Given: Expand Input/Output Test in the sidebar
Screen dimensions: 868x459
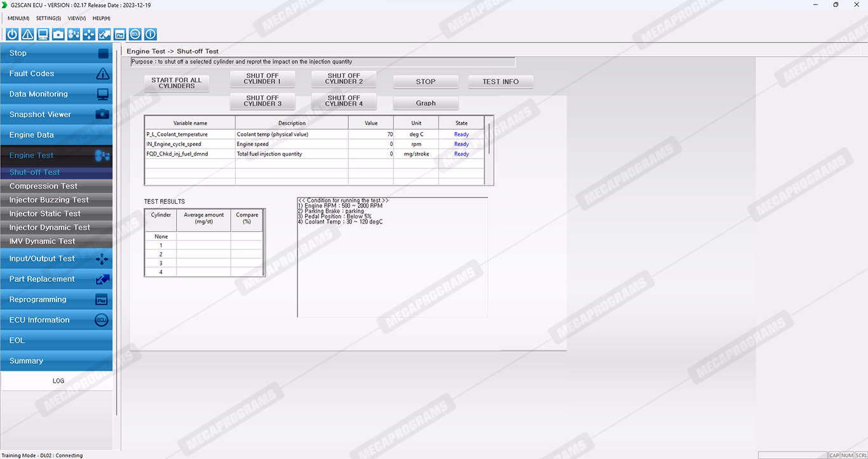Looking at the screenshot, I should (57, 258).
